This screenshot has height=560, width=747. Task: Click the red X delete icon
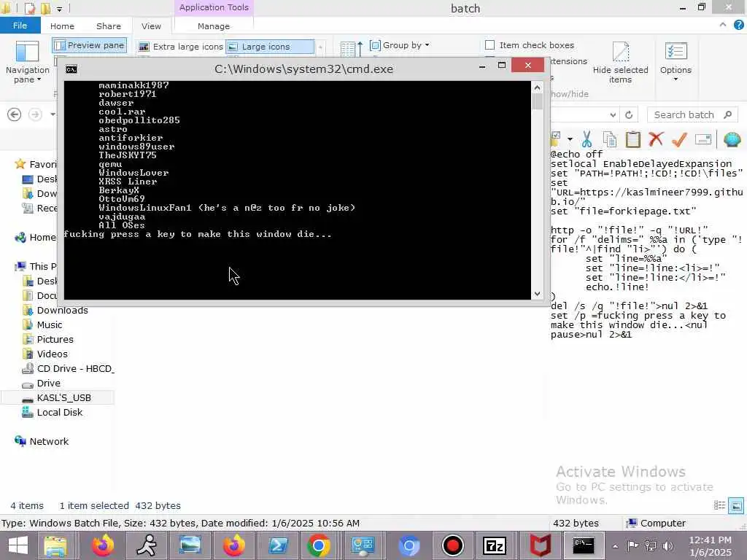656,139
